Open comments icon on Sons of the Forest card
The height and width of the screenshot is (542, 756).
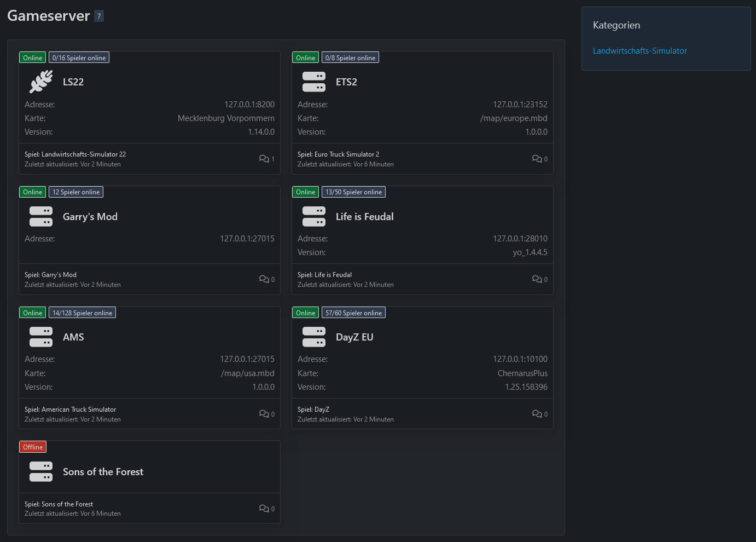pyautogui.click(x=264, y=509)
